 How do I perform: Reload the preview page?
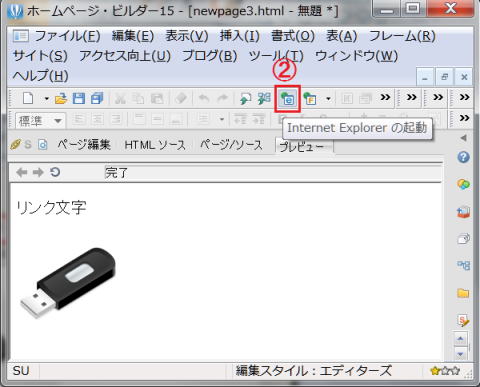[55, 172]
